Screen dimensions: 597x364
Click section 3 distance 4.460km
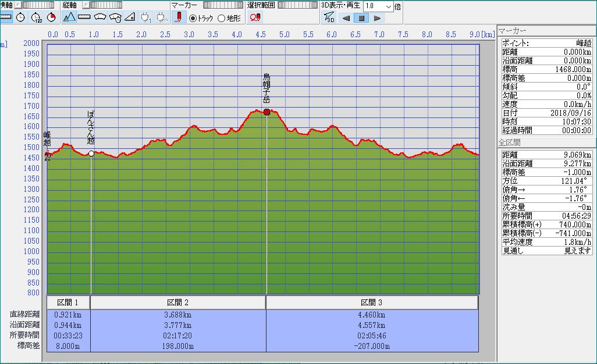coord(372,315)
